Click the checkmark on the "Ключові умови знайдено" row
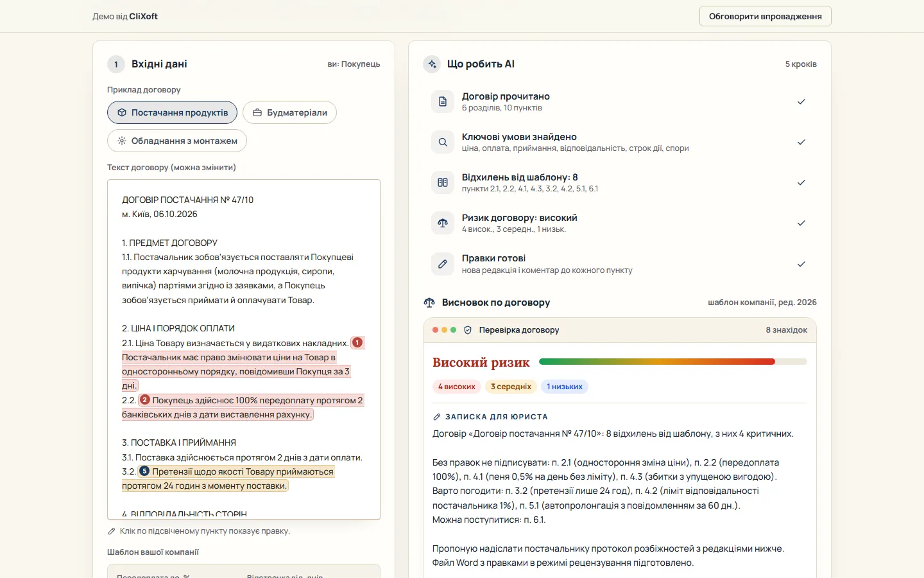Screen dimensions: 924x578 coord(801,142)
